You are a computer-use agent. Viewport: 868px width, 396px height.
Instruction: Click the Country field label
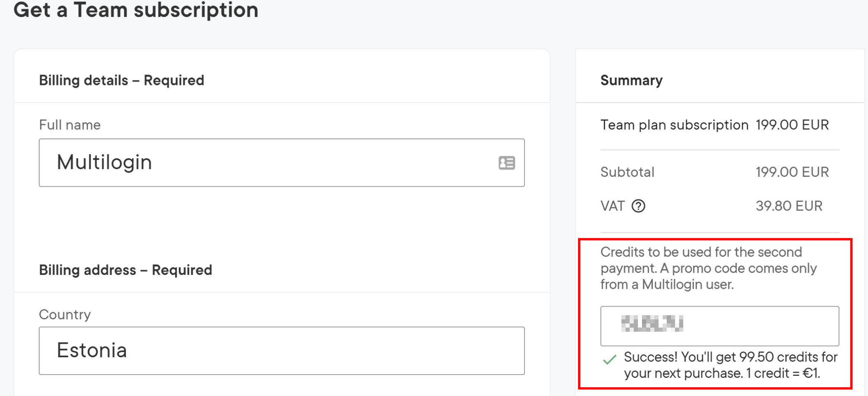click(x=65, y=314)
